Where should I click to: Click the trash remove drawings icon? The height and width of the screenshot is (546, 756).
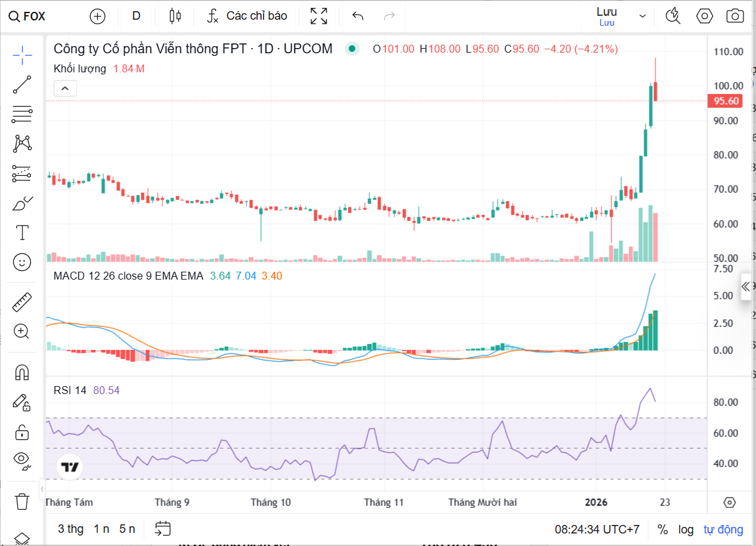click(22, 502)
